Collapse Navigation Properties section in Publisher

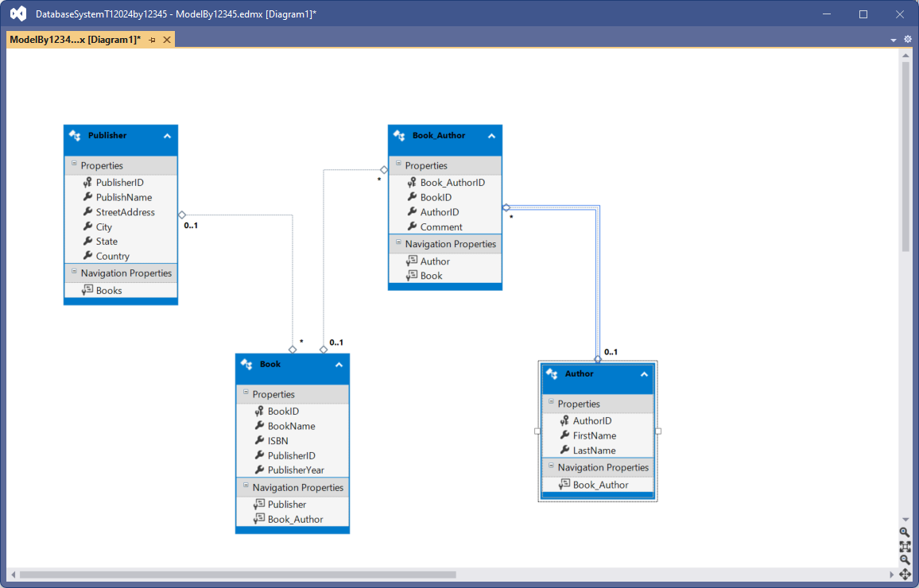75,273
